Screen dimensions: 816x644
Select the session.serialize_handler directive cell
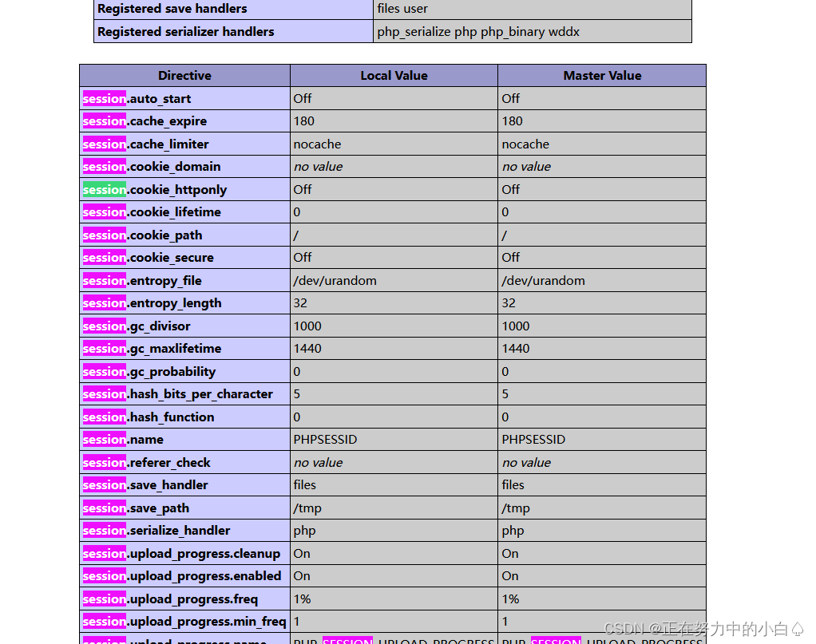pyautogui.click(x=184, y=531)
